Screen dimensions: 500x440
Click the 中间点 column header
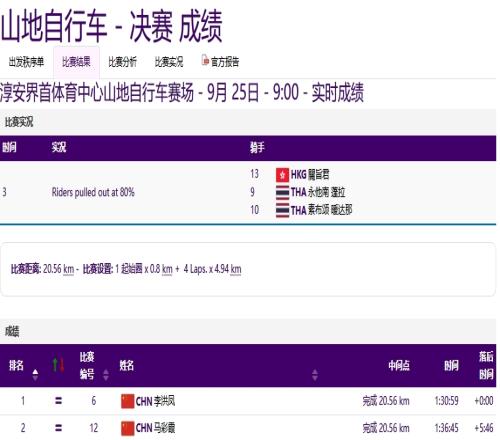pos(399,366)
